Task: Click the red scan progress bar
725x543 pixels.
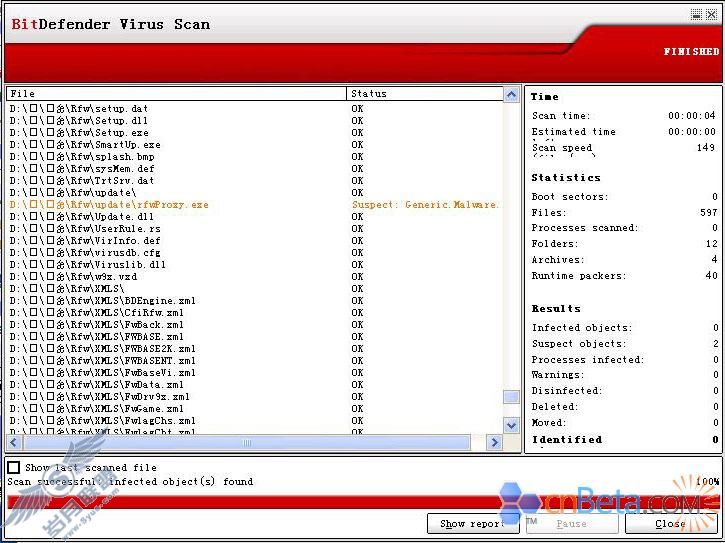Action: 362,501
